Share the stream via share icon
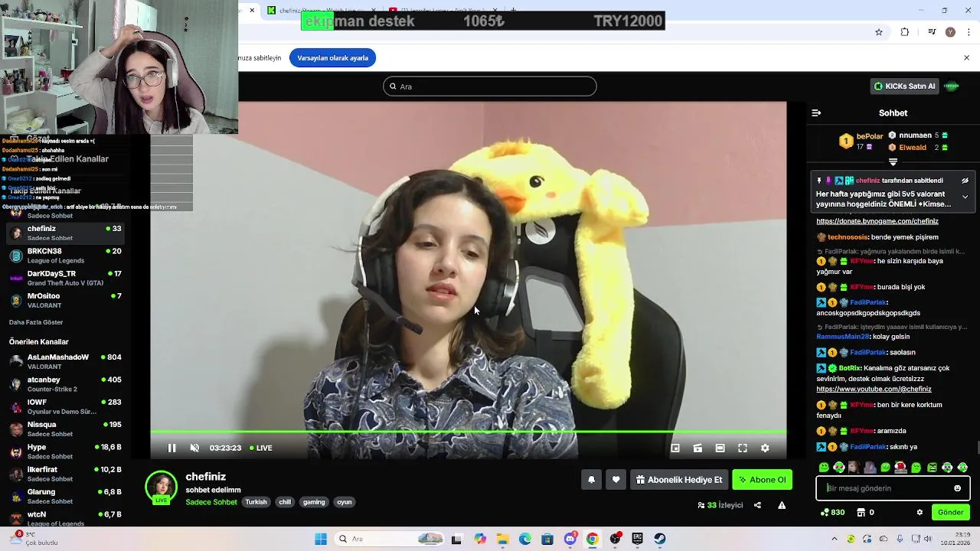 point(757,505)
